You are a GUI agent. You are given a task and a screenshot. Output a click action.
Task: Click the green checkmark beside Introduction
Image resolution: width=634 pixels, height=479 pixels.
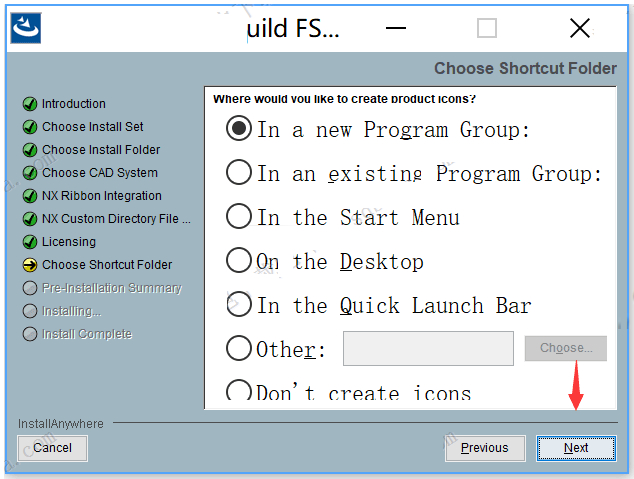click(30, 104)
